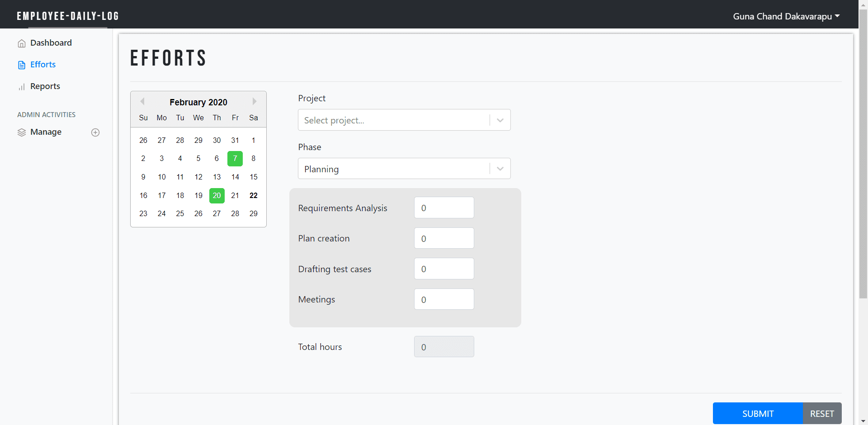Click the Reports bar chart icon
The width and height of the screenshot is (868, 425).
click(x=21, y=87)
